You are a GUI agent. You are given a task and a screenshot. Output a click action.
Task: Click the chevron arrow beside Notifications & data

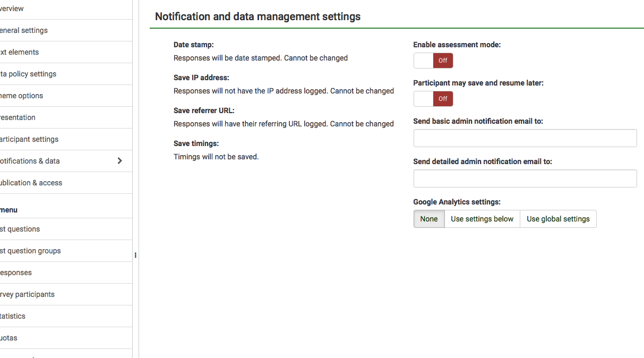click(x=119, y=161)
